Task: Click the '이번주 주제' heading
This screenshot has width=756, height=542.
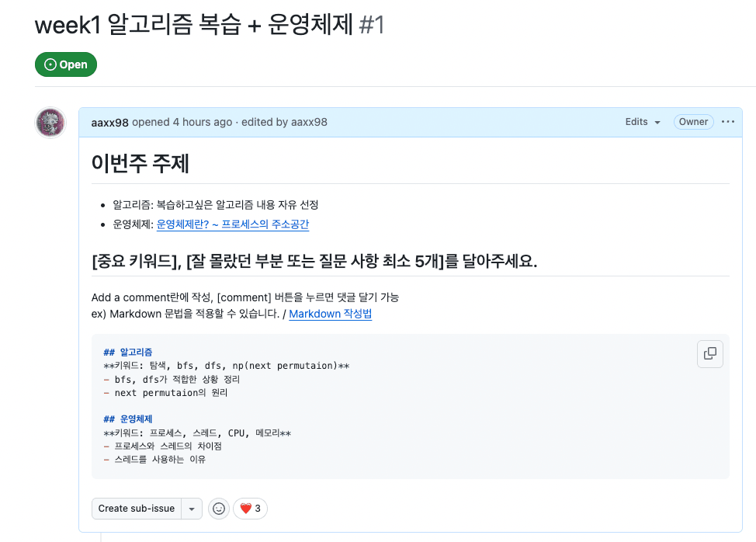Action: pyautogui.click(x=140, y=163)
